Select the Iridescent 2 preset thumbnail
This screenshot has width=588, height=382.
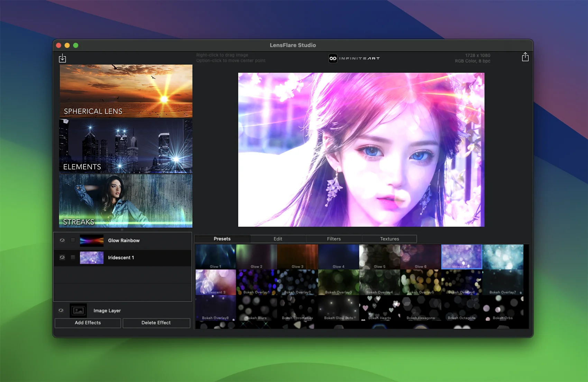pyautogui.click(x=503, y=257)
